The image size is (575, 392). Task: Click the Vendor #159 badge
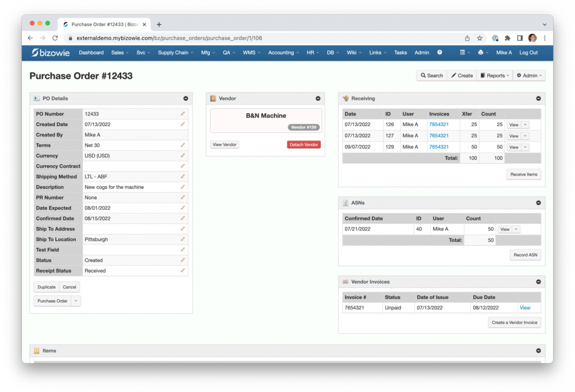point(304,127)
